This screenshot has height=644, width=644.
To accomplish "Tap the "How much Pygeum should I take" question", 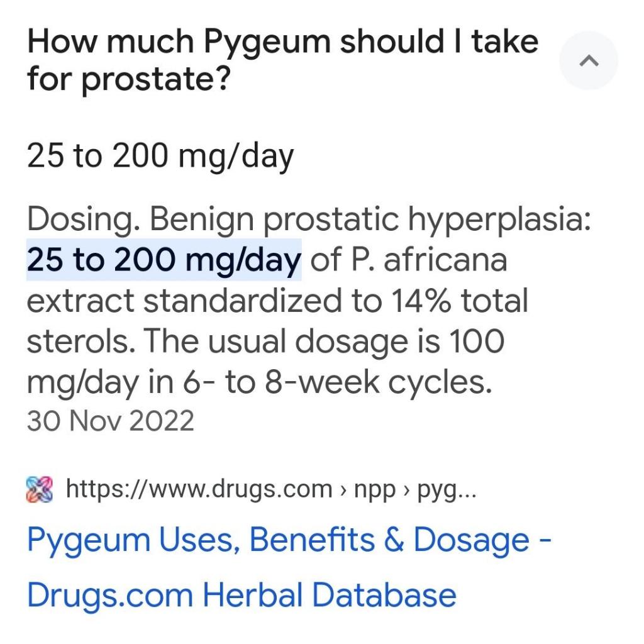I will [282, 42].
